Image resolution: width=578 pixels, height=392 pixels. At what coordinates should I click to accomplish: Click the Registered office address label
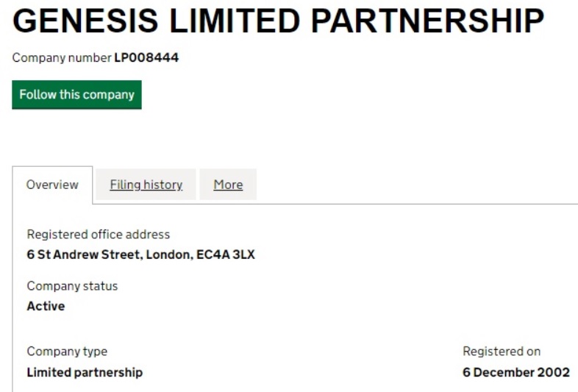pyautogui.click(x=98, y=235)
